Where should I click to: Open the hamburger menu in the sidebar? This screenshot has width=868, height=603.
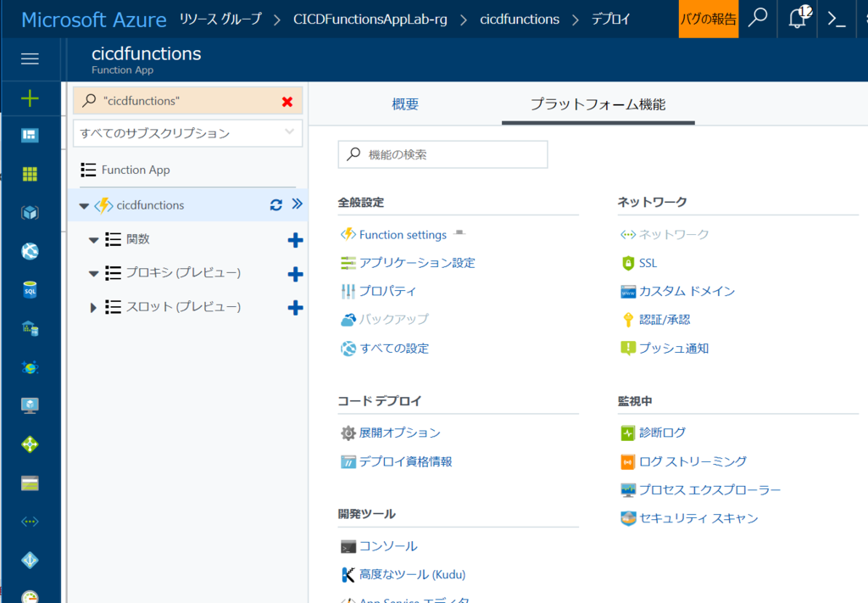point(30,59)
